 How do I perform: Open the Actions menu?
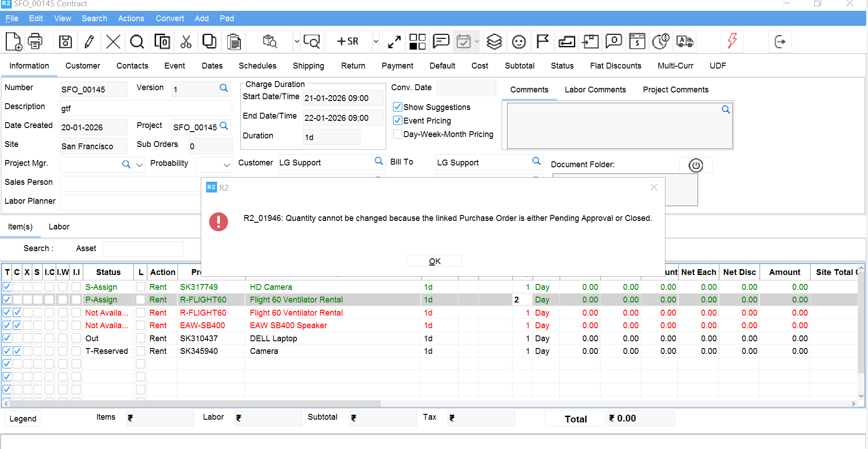click(x=131, y=18)
